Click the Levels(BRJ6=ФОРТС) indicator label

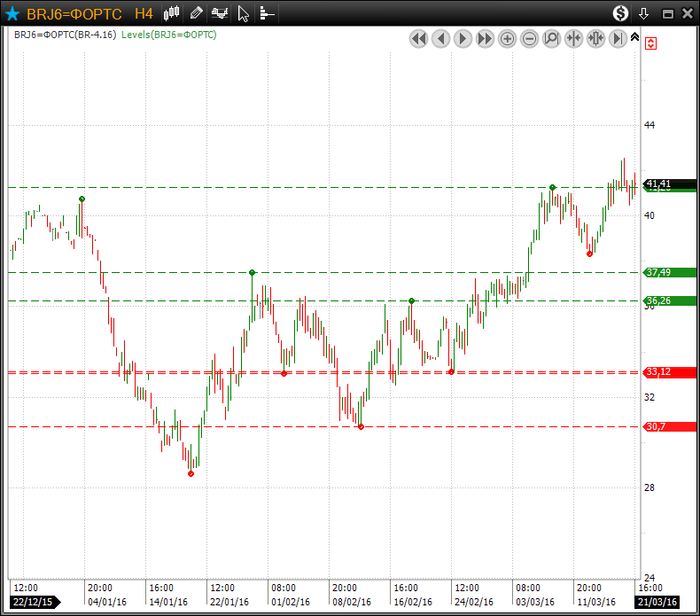click(168, 35)
